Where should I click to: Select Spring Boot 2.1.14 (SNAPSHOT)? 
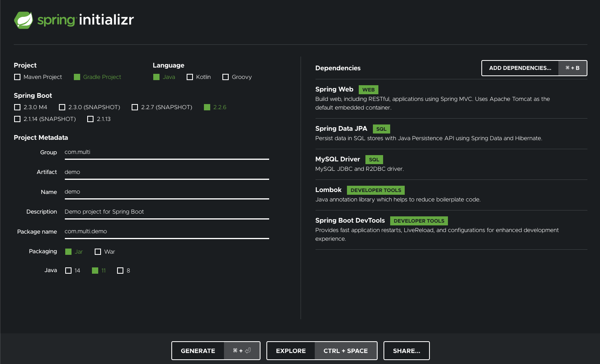45,119
